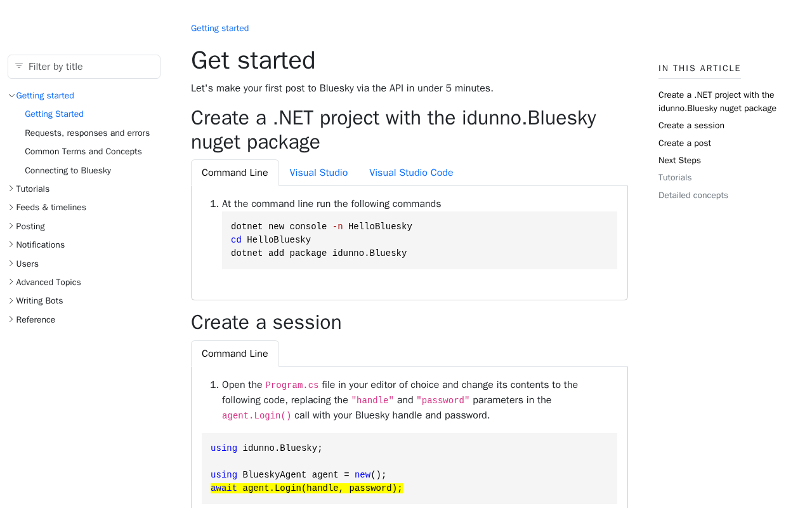Expand the Writing Bots section

click(11, 300)
